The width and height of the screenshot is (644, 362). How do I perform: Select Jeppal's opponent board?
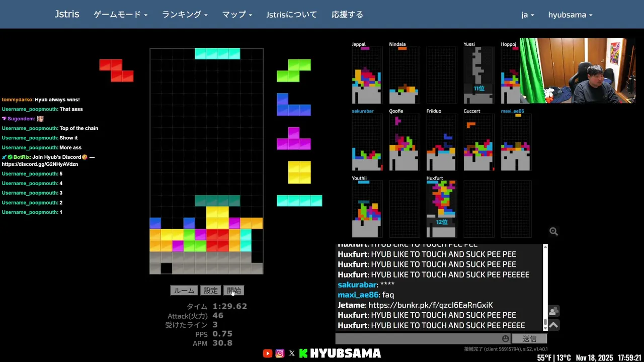click(367, 75)
